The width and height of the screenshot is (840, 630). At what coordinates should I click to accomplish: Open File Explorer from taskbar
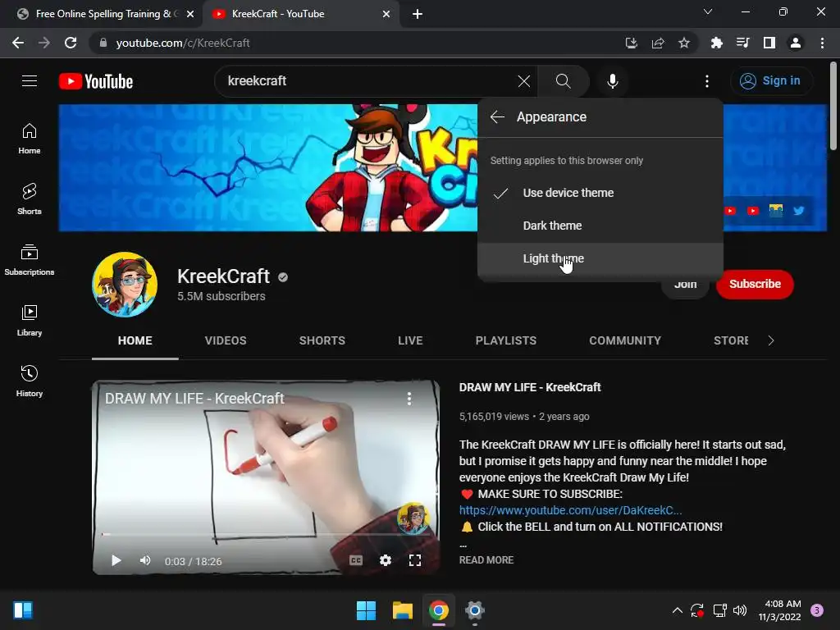tap(402, 610)
